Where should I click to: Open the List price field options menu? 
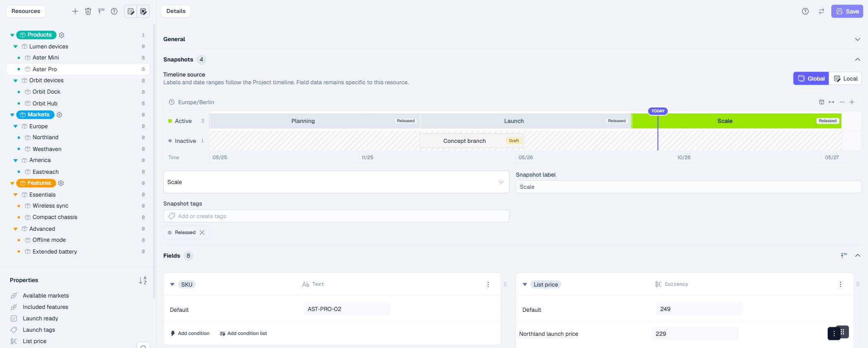(x=840, y=285)
